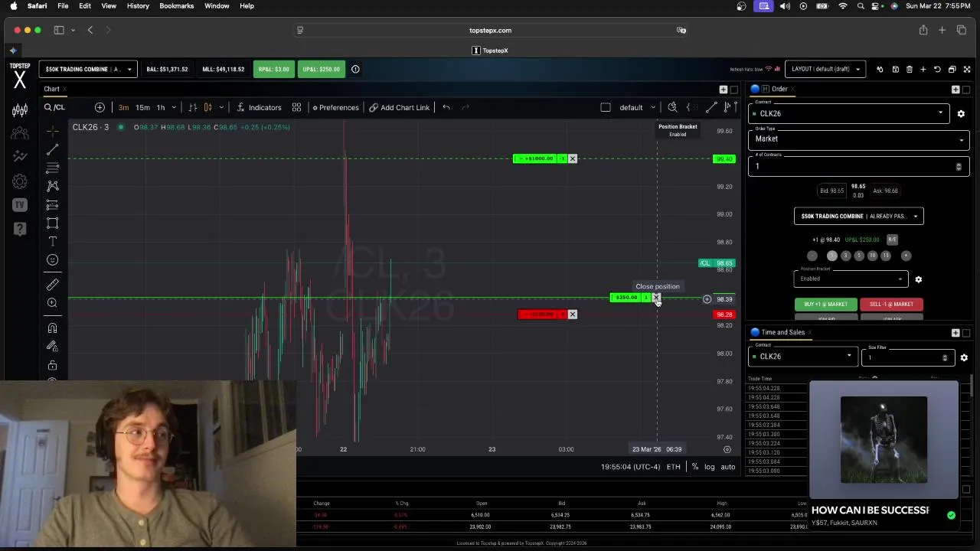This screenshot has height=551, width=980.
Task: Close position via X on $250 label
Action: point(656,297)
